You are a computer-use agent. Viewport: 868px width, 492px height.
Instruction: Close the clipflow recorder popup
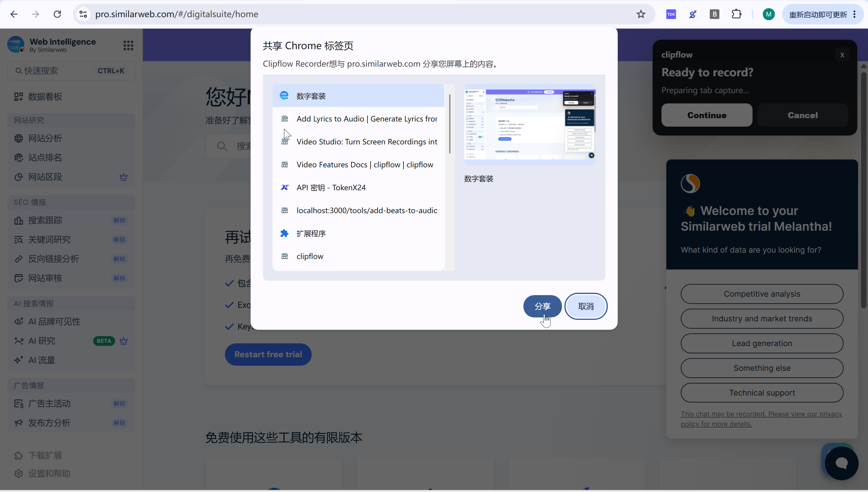click(x=842, y=55)
